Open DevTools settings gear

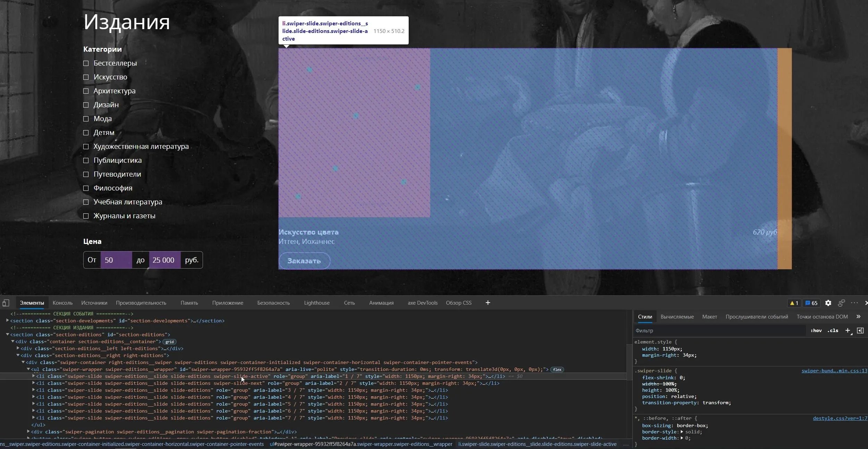tap(828, 303)
